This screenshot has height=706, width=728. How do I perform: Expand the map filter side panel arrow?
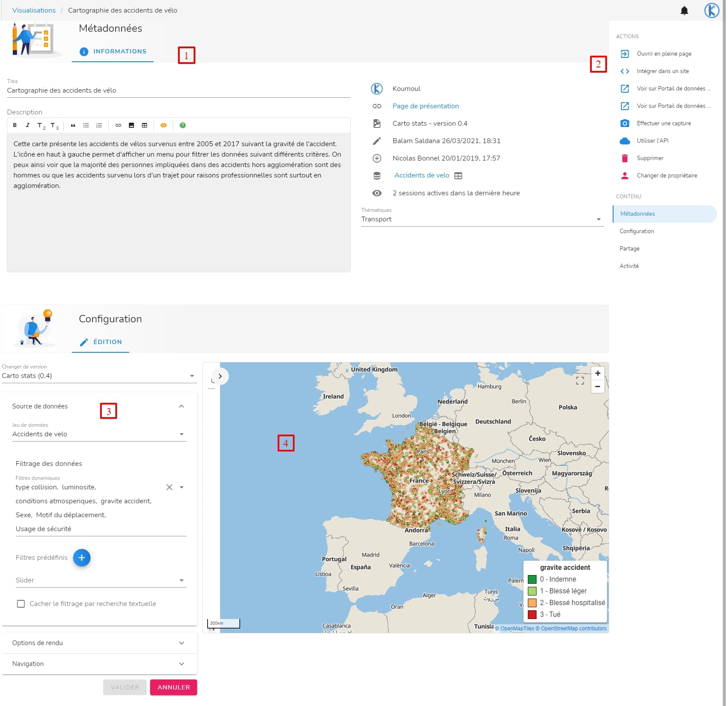coord(220,376)
